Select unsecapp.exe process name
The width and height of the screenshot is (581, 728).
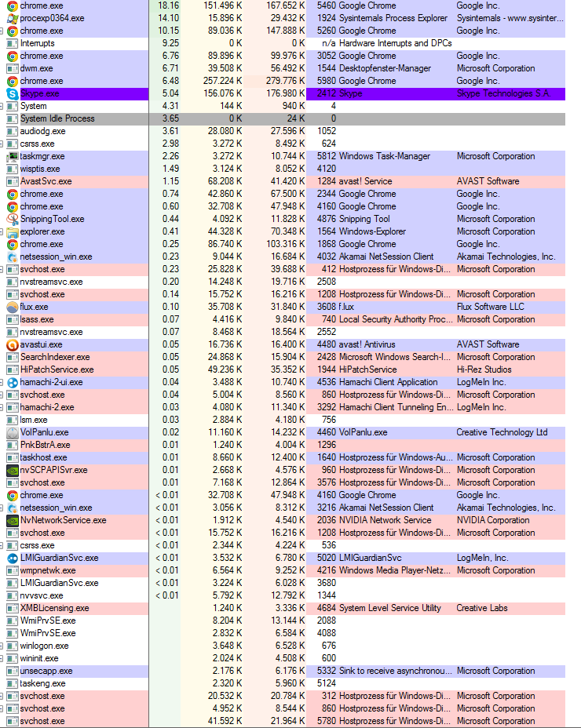46,671
